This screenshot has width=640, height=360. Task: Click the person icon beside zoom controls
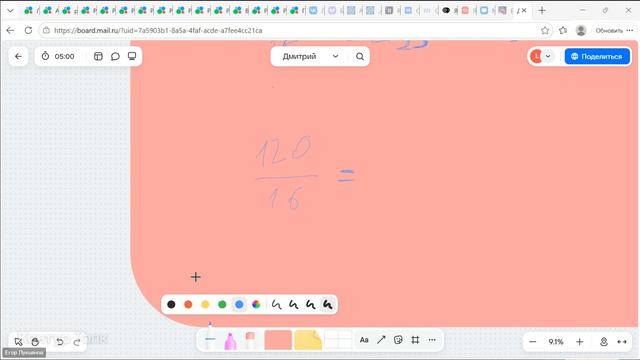pyautogui.click(x=604, y=342)
